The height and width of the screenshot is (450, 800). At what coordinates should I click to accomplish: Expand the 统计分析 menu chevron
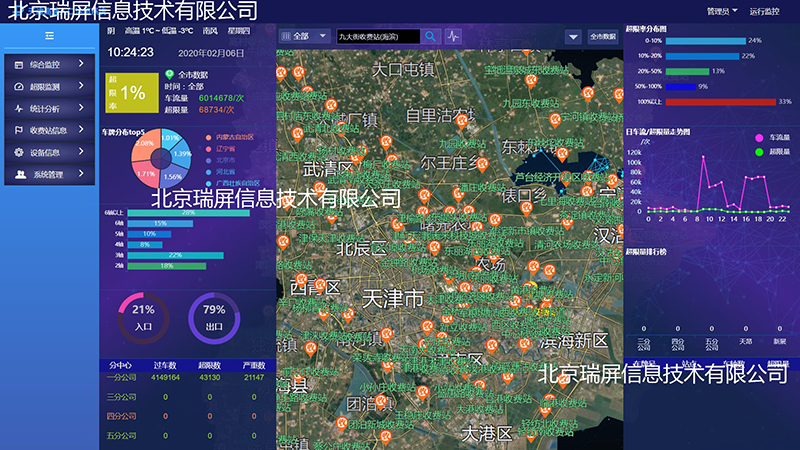[81, 108]
